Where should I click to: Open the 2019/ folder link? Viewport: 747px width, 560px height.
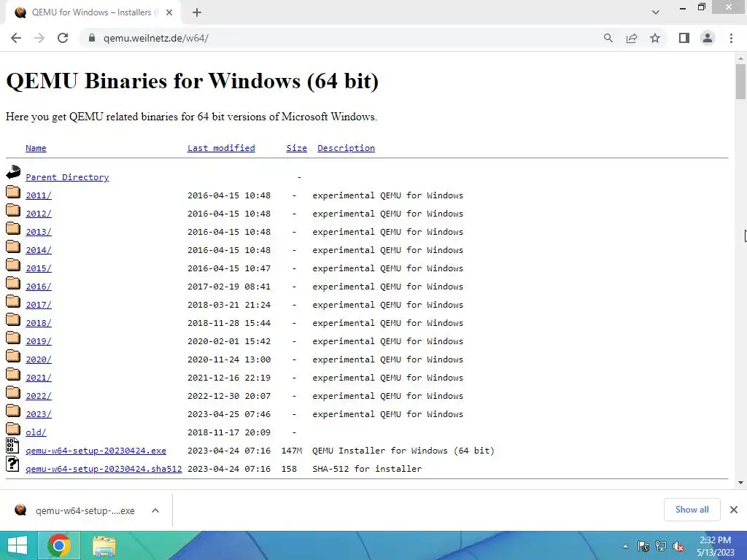pos(39,341)
